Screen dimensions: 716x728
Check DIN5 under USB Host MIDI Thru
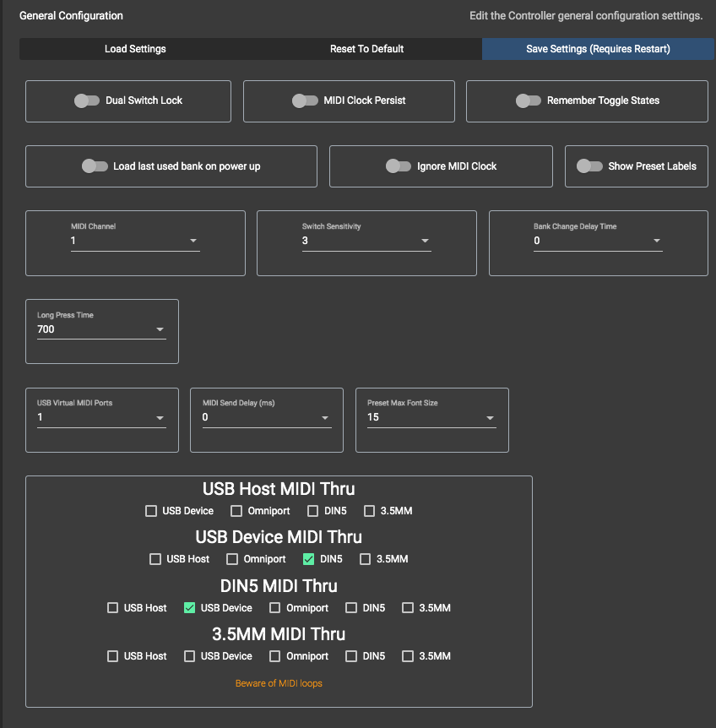coord(313,511)
